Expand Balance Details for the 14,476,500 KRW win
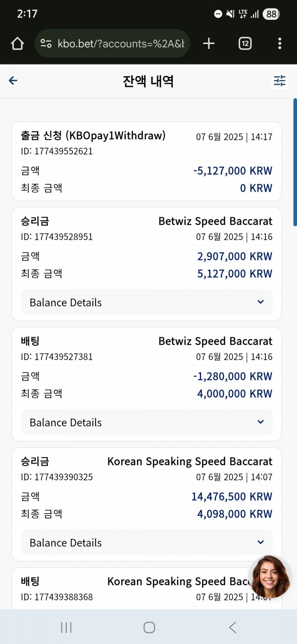 coord(147,542)
